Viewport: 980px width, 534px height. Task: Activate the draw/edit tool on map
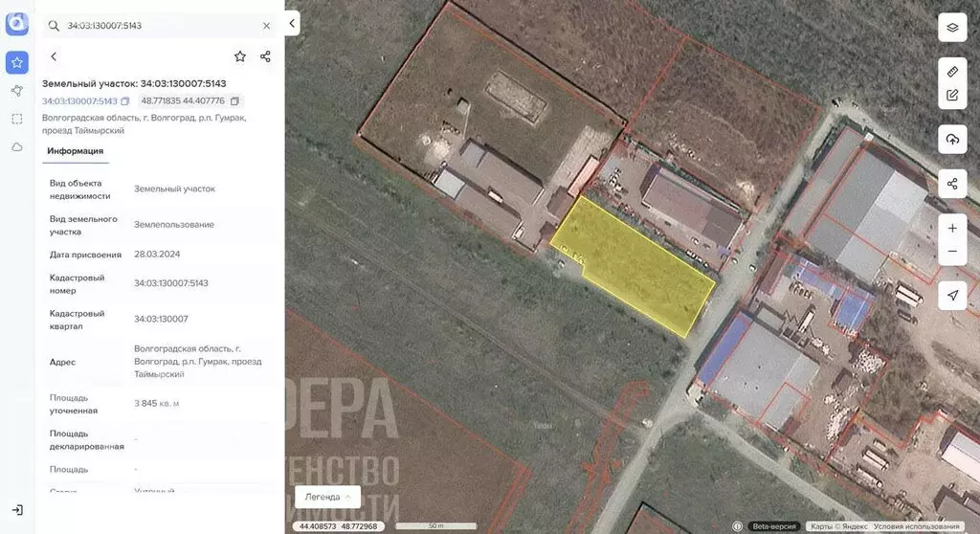952,95
